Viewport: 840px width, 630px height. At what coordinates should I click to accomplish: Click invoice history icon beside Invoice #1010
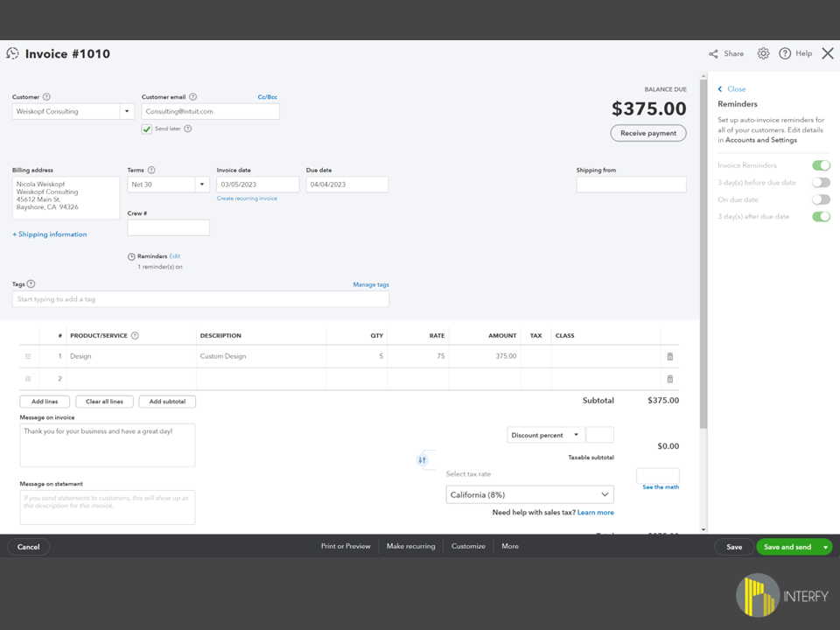click(13, 54)
